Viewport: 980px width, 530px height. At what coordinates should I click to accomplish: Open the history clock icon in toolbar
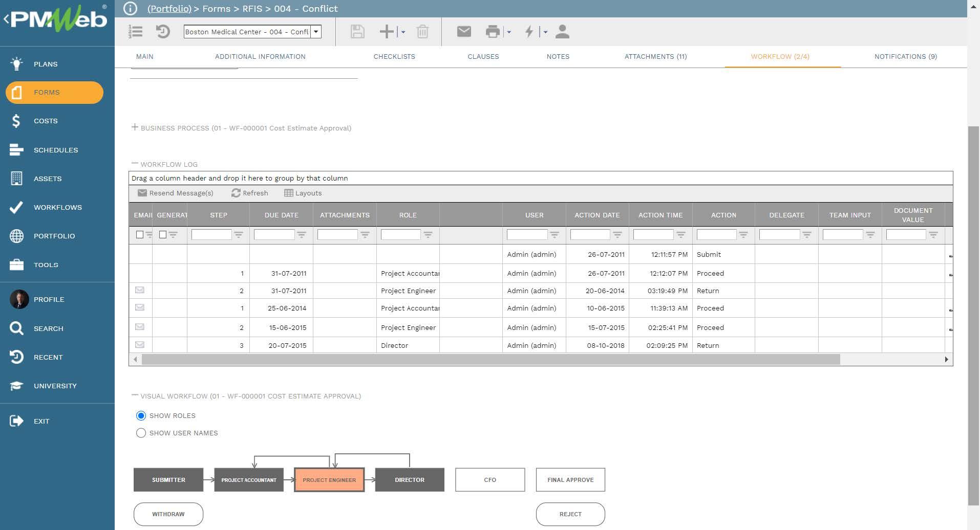163,32
